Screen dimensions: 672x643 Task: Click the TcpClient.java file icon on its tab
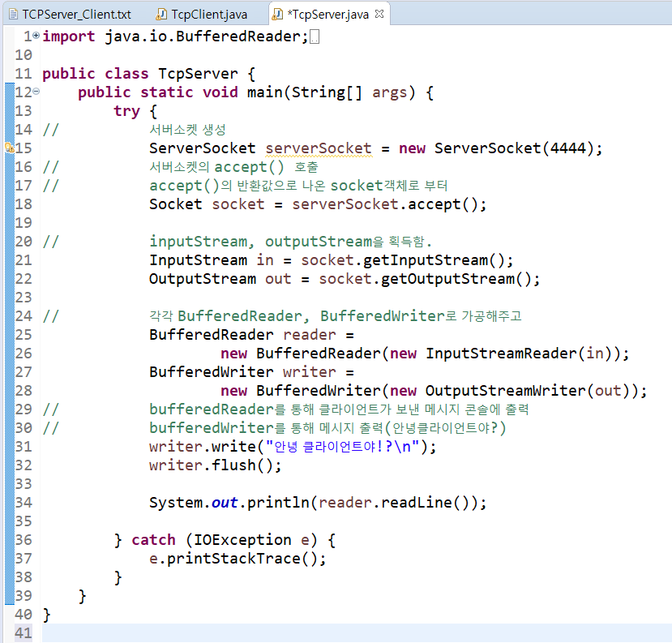click(161, 14)
